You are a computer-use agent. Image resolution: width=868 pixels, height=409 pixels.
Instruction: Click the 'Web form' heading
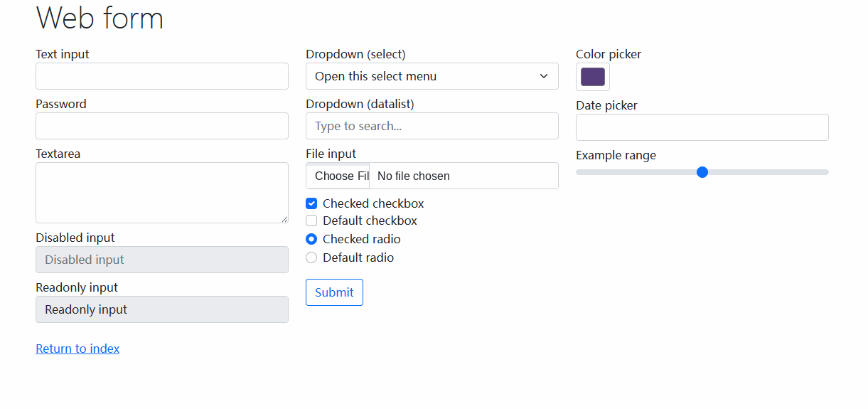(x=100, y=18)
